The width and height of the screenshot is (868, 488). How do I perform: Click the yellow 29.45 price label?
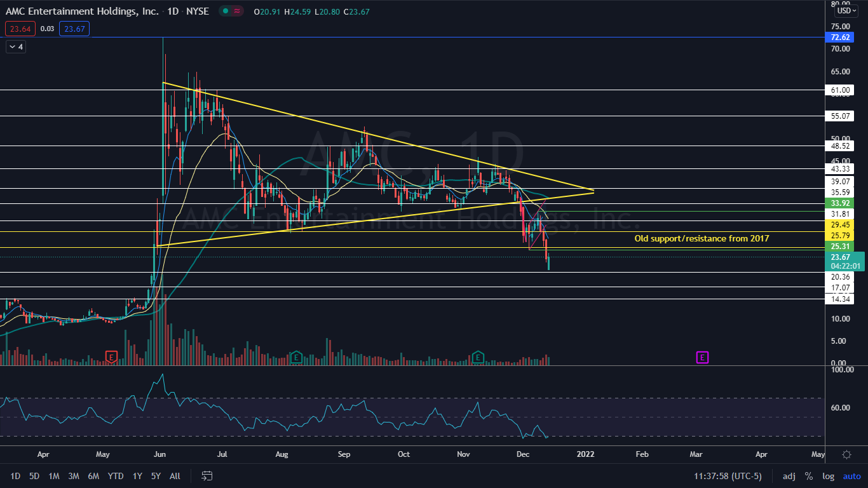tap(841, 225)
